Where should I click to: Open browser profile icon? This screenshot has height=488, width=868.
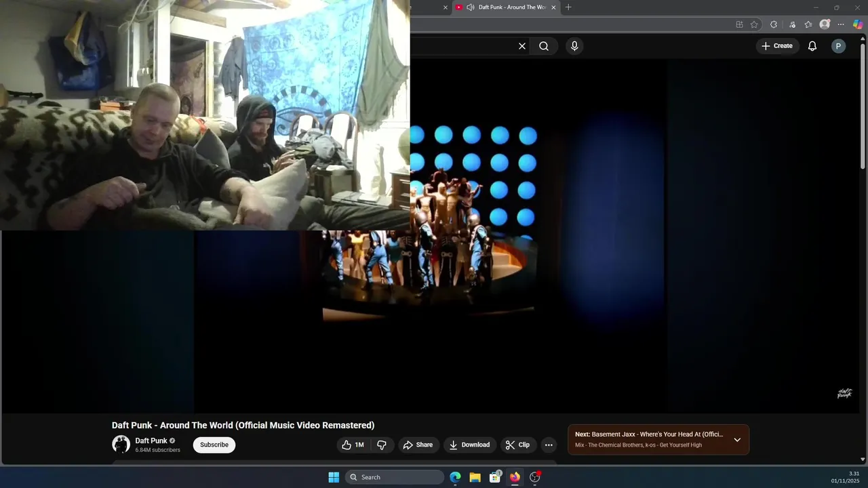(x=825, y=24)
